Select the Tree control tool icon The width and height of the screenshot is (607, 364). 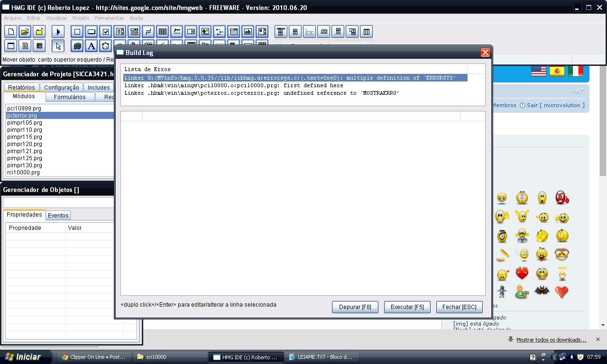[220, 32]
